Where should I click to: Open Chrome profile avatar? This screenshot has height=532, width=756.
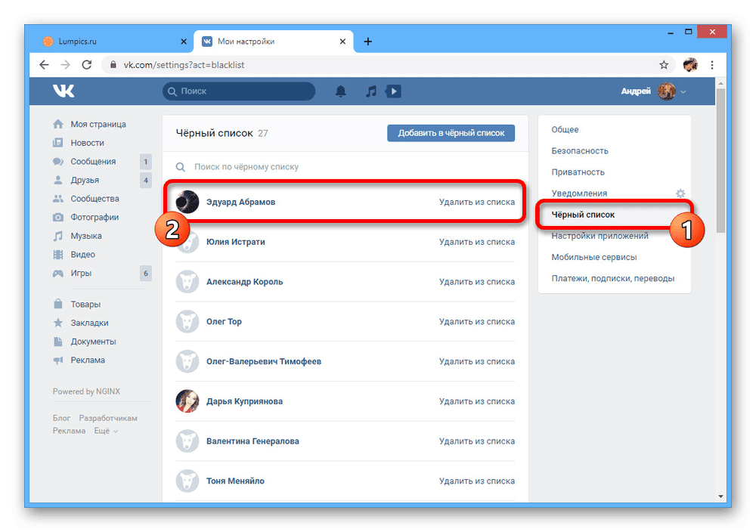690,65
